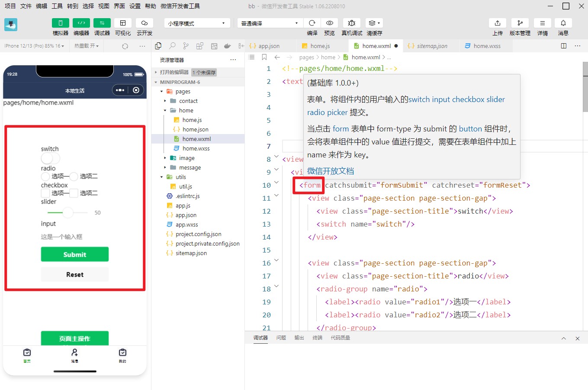588x390 pixels.
Task: Switch to sitemap.json editor tab
Action: (x=432, y=46)
